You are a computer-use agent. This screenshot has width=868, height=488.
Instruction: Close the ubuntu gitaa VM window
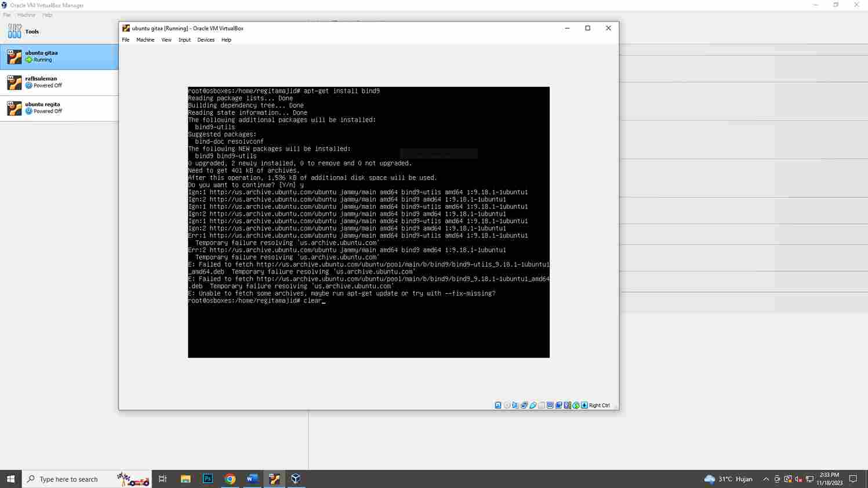coord(608,28)
